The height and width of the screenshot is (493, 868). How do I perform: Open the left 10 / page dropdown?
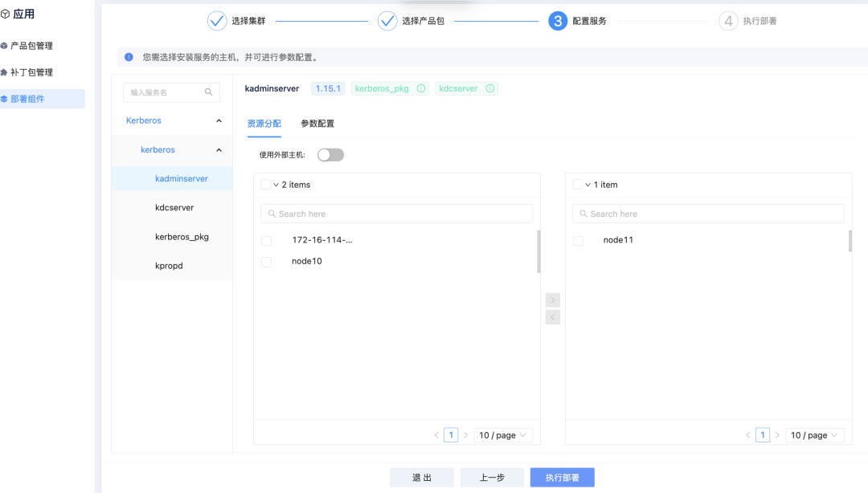(502, 434)
